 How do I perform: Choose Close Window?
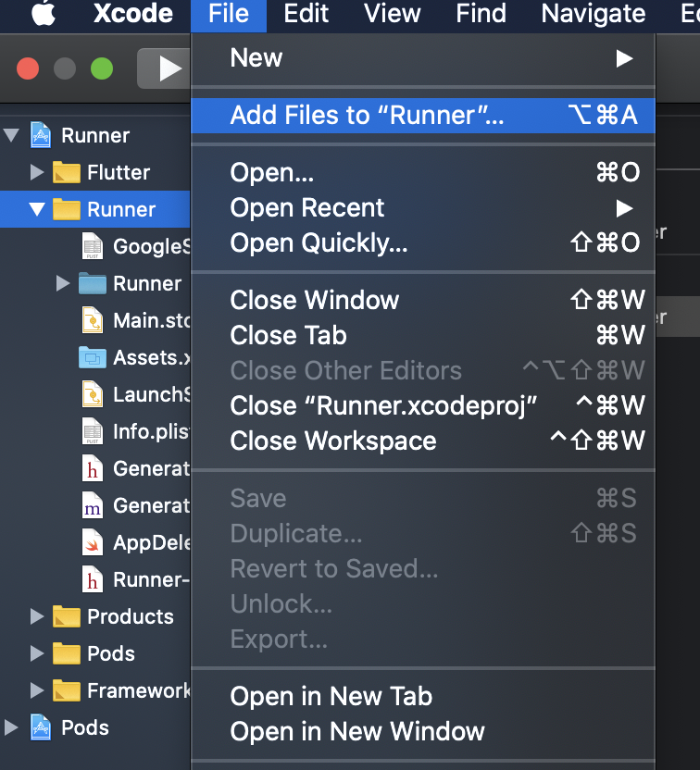pyautogui.click(x=423, y=300)
